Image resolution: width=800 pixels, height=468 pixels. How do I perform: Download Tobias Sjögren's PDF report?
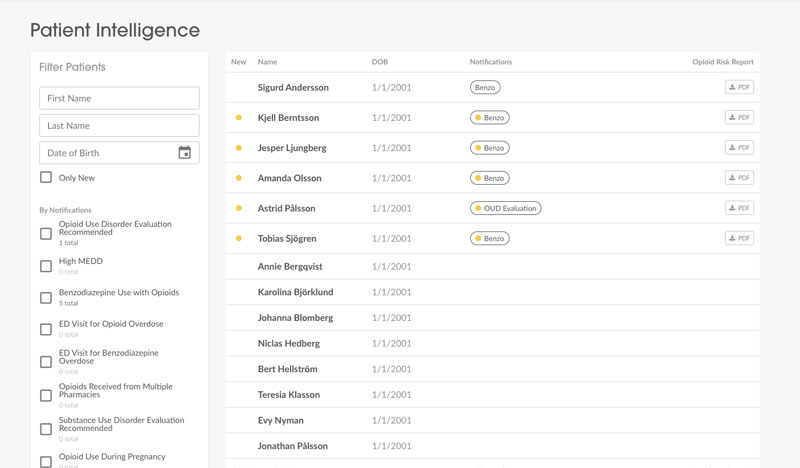[739, 238]
